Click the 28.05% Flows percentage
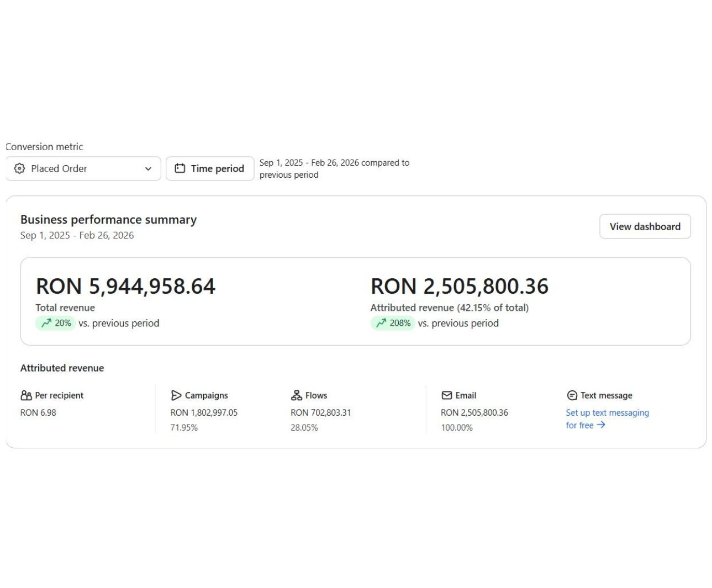The image size is (712, 588). [304, 427]
